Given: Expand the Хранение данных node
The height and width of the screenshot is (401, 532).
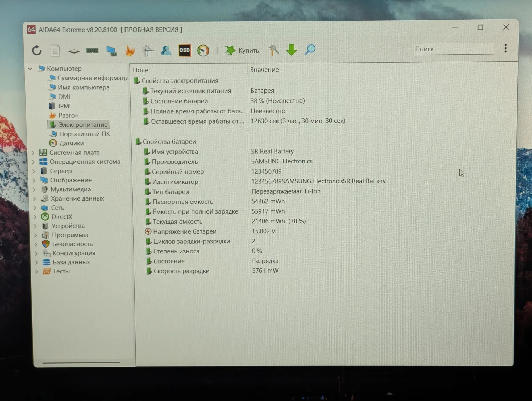Looking at the screenshot, I should (35, 199).
